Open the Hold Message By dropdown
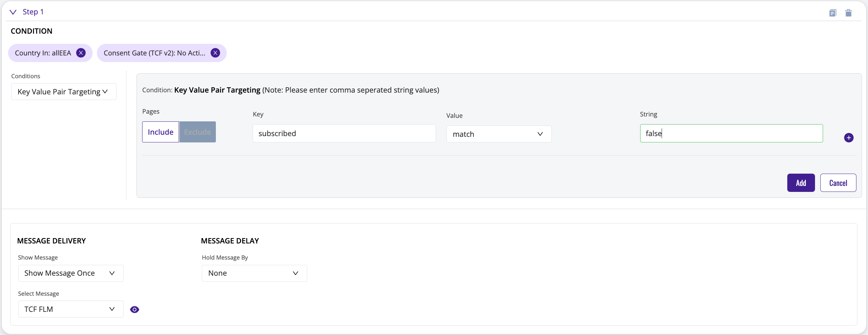This screenshot has width=868, height=335. click(254, 273)
